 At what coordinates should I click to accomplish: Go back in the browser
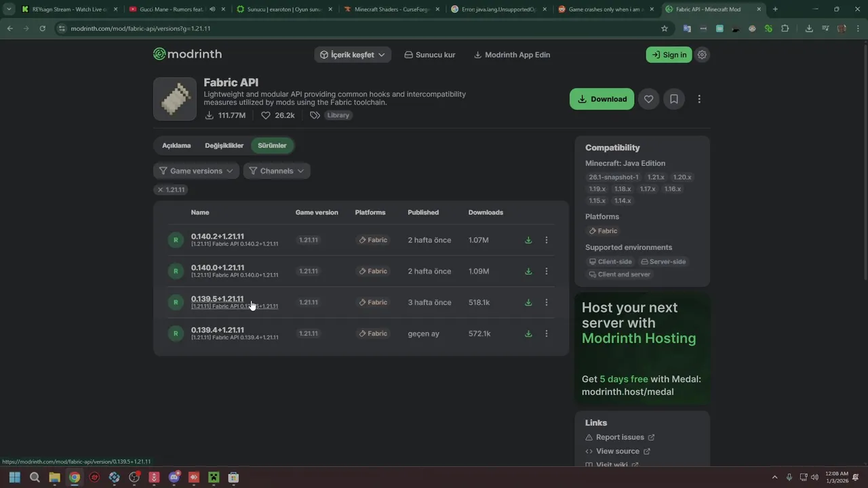tap(9, 28)
